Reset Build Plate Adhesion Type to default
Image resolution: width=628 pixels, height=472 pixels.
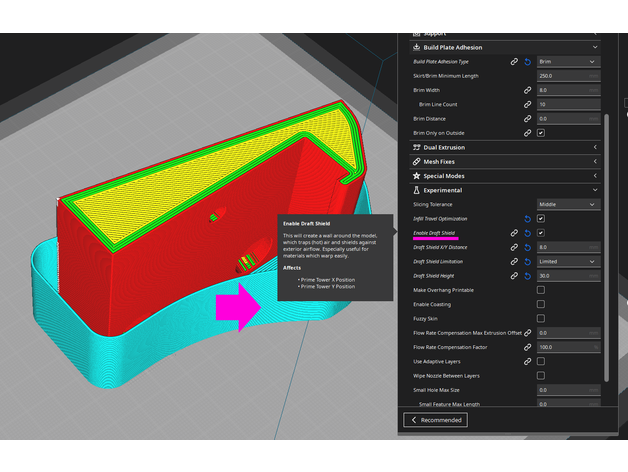[527, 61]
